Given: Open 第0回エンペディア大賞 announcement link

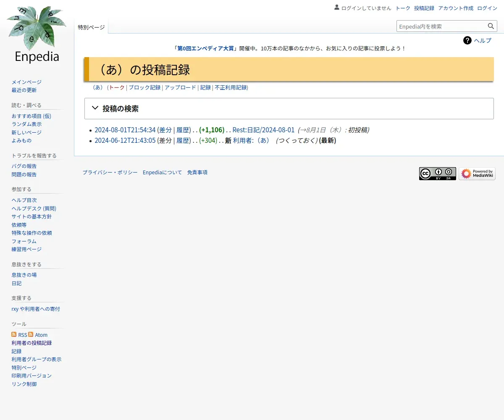Looking at the screenshot, I should (x=205, y=48).
